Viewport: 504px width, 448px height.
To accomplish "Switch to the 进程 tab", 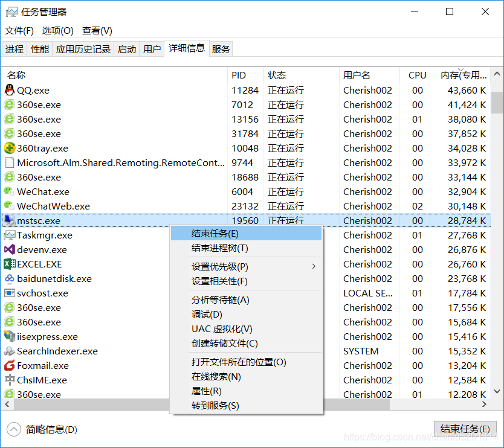I will tap(15, 49).
